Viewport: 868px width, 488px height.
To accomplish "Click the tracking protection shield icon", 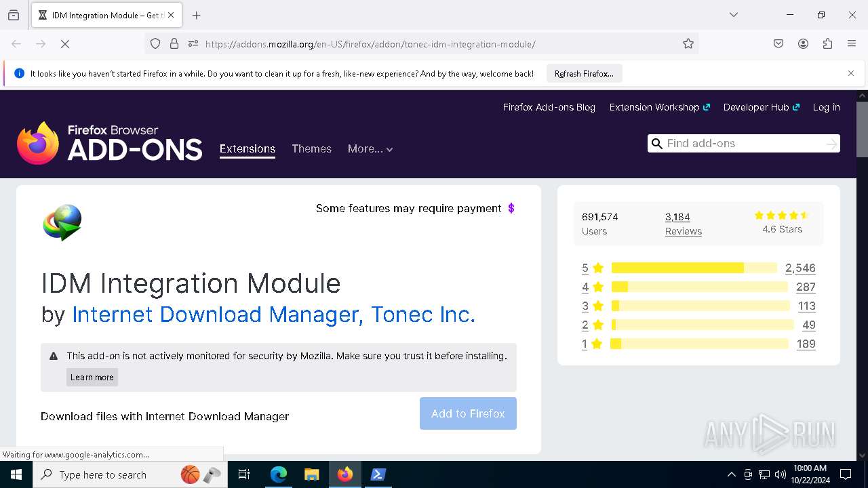I will point(155,44).
